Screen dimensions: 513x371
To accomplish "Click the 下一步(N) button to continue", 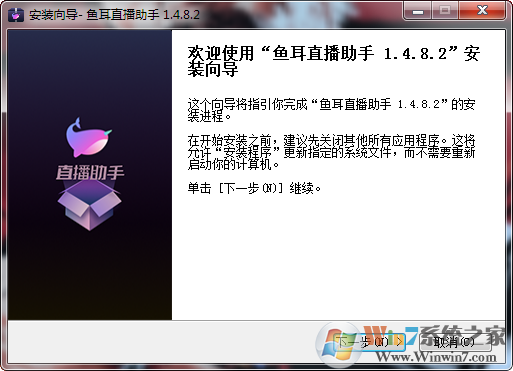I will (x=369, y=342).
